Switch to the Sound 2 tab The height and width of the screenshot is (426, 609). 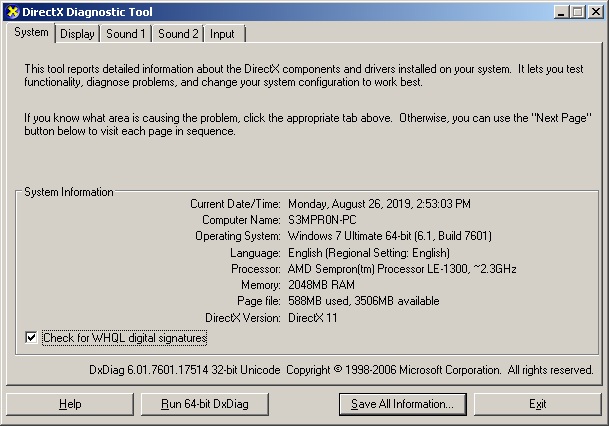pos(178,34)
